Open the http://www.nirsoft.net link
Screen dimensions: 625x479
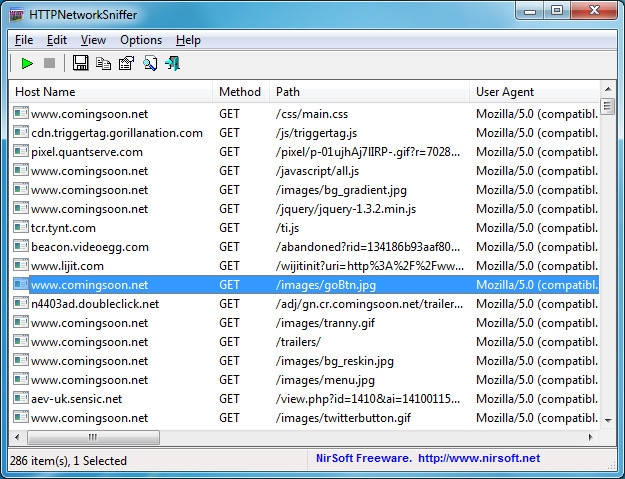479,458
